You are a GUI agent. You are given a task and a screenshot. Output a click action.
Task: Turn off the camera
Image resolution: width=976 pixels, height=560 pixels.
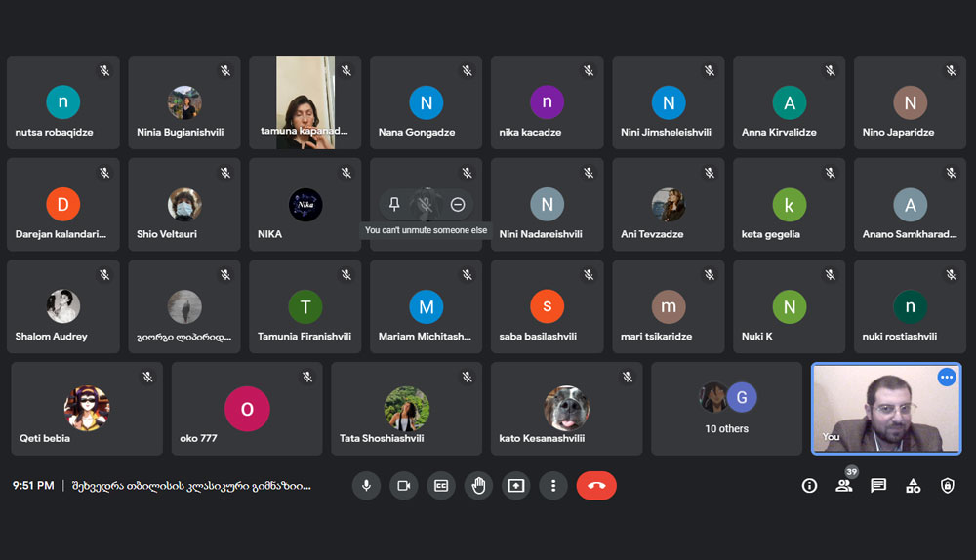403,485
